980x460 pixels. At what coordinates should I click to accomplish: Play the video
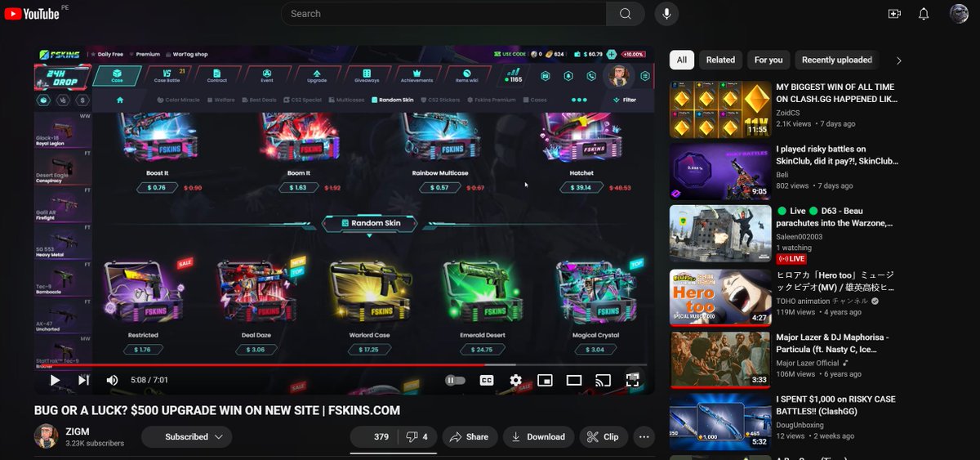click(x=55, y=380)
